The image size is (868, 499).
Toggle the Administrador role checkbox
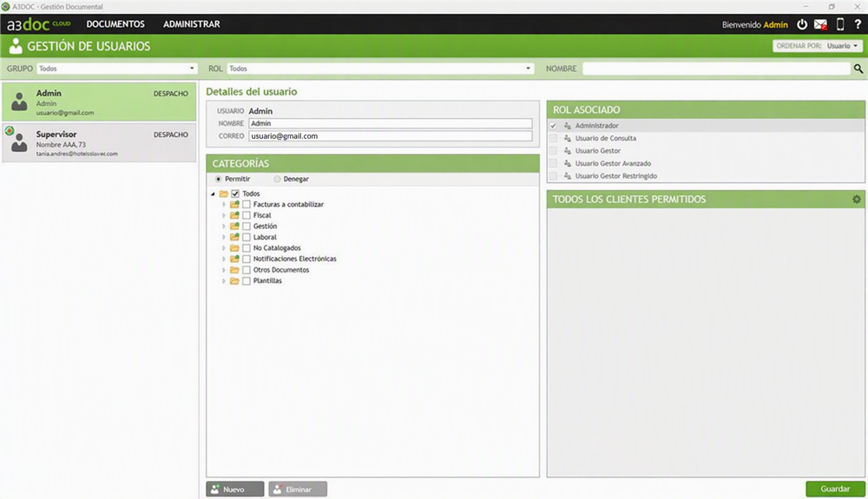click(553, 126)
